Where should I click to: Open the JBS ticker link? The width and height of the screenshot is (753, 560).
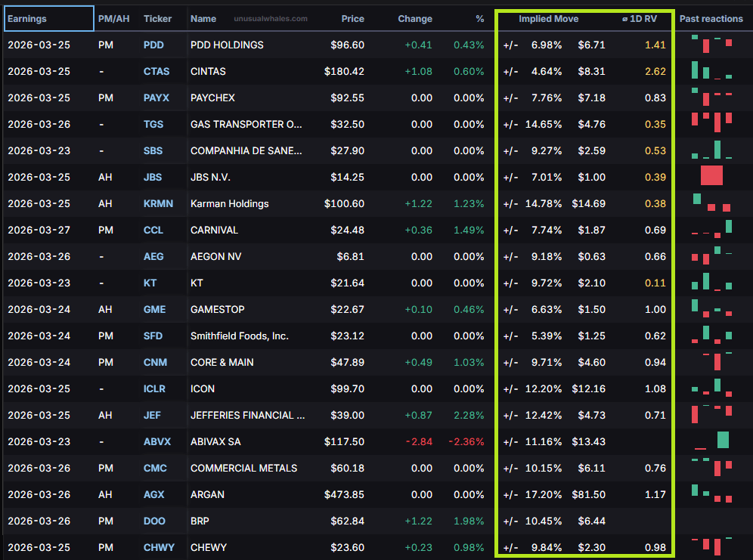(x=153, y=177)
